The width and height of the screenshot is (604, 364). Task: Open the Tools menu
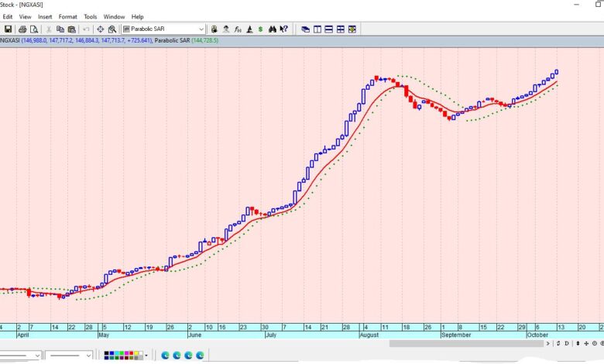click(x=91, y=16)
